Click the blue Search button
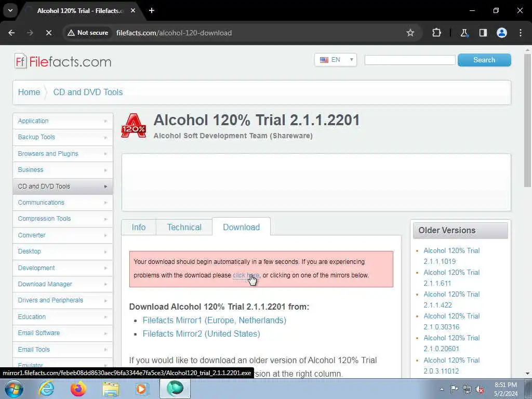The width and height of the screenshot is (532, 399). point(484,60)
